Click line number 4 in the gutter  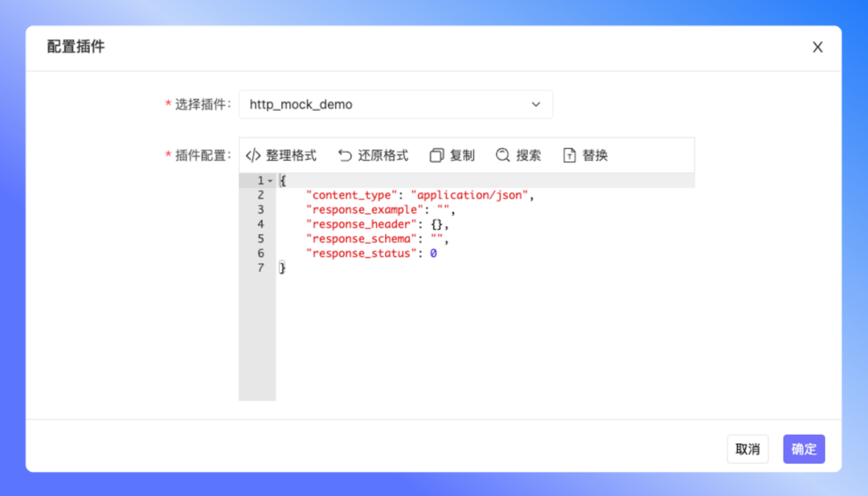coord(260,223)
